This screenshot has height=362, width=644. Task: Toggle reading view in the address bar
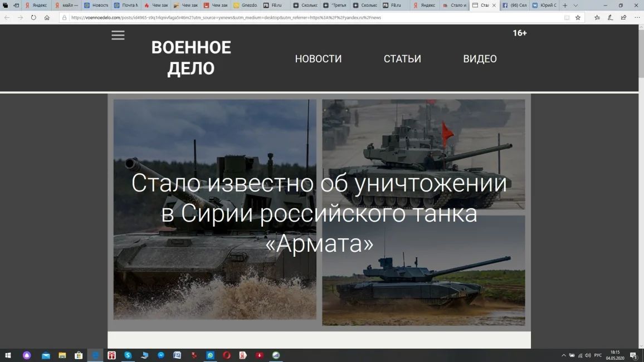pyautogui.click(x=567, y=17)
